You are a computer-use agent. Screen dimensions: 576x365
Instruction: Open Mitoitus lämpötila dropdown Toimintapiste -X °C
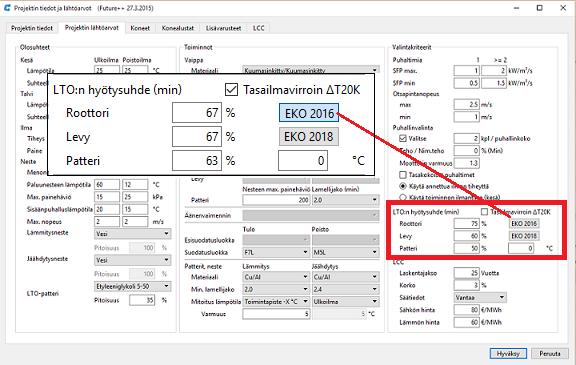[x=276, y=301]
